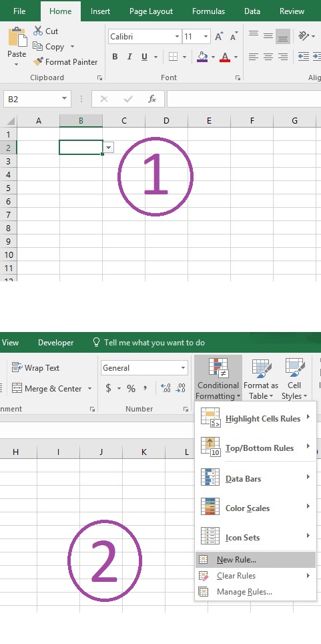Click the Wrap Text button
Screen dimensions: 321x644
36,367
